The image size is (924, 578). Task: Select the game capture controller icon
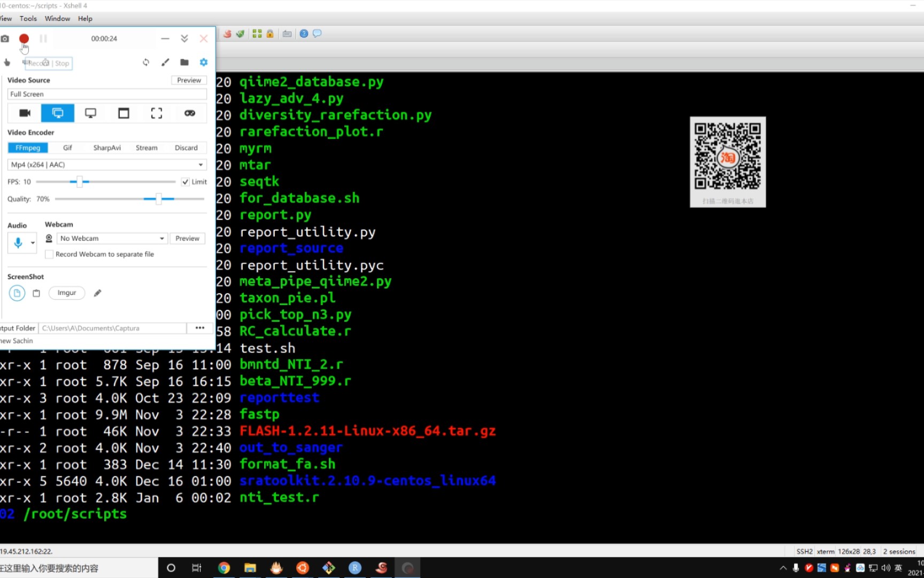[190, 113]
